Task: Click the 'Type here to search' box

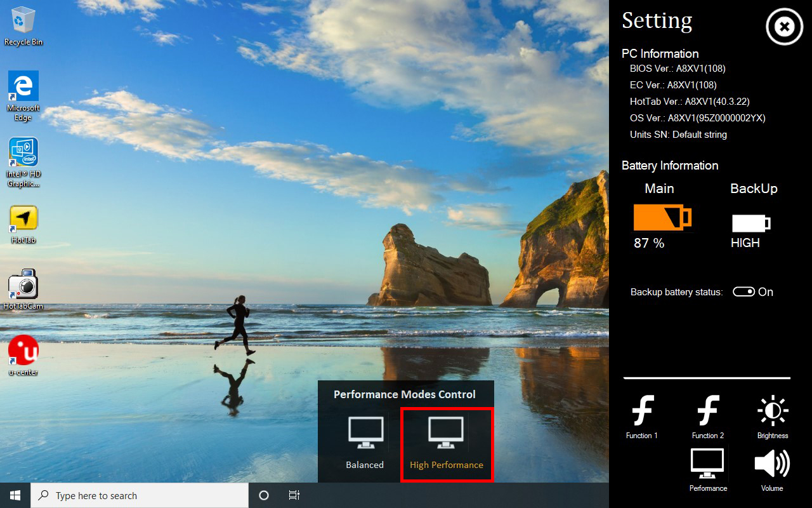Action: click(140, 495)
